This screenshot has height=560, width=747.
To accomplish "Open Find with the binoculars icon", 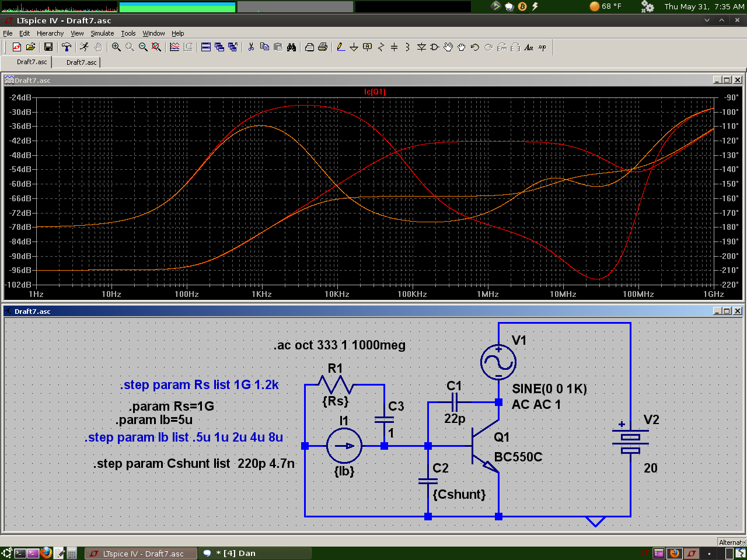I will pyautogui.click(x=291, y=47).
